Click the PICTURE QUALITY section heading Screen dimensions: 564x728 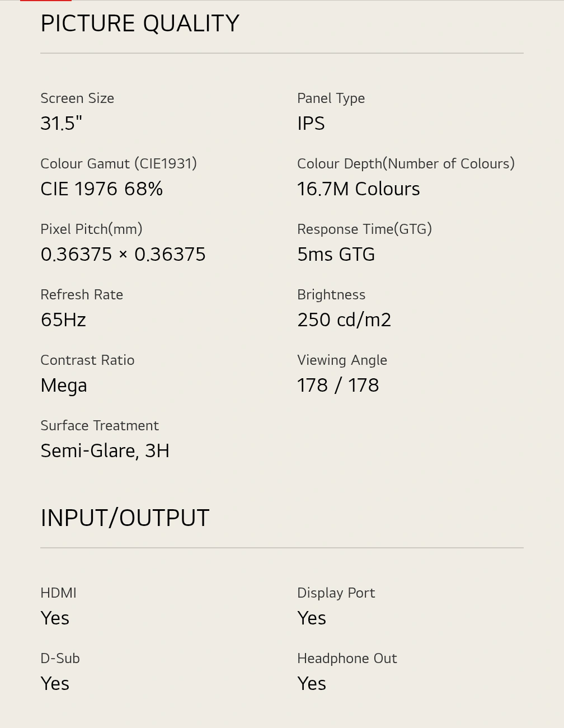pyautogui.click(x=140, y=24)
